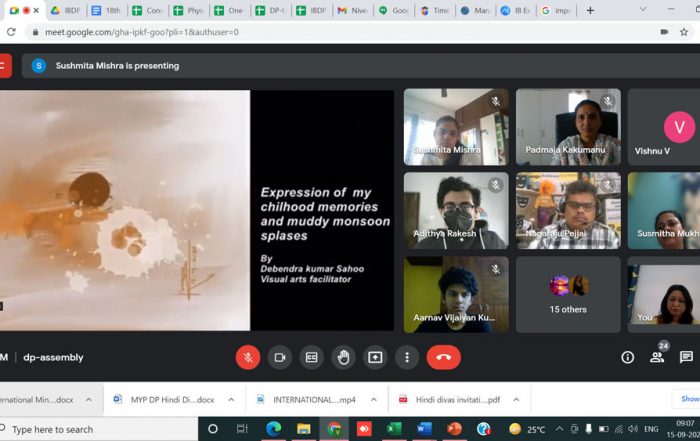Leave call with red hang-up button

444,357
